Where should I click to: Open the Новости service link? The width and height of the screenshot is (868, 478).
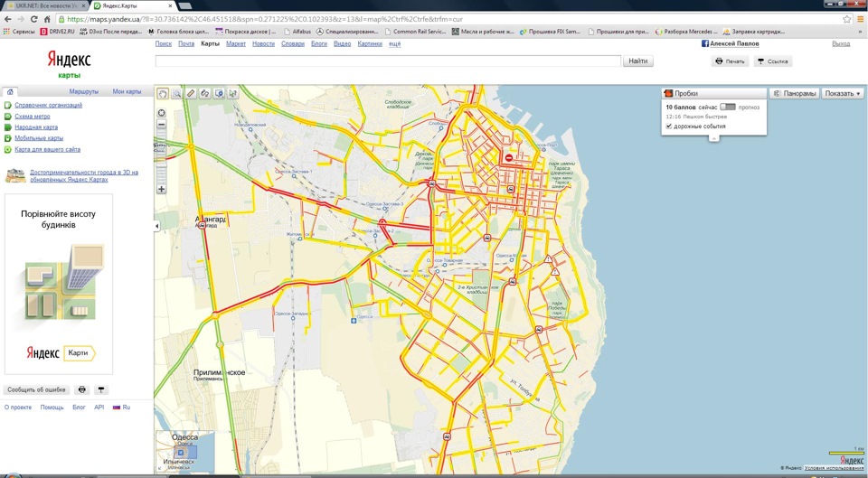(x=263, y=43)
